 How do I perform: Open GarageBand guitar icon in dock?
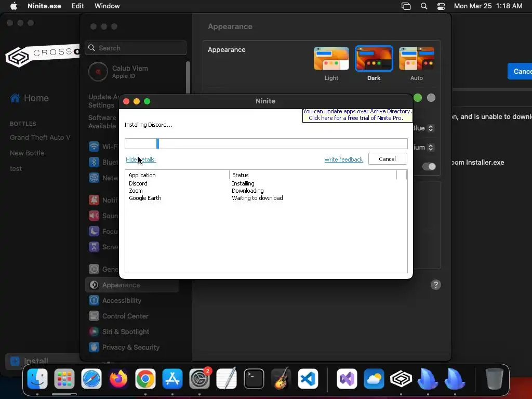(281, 379)
